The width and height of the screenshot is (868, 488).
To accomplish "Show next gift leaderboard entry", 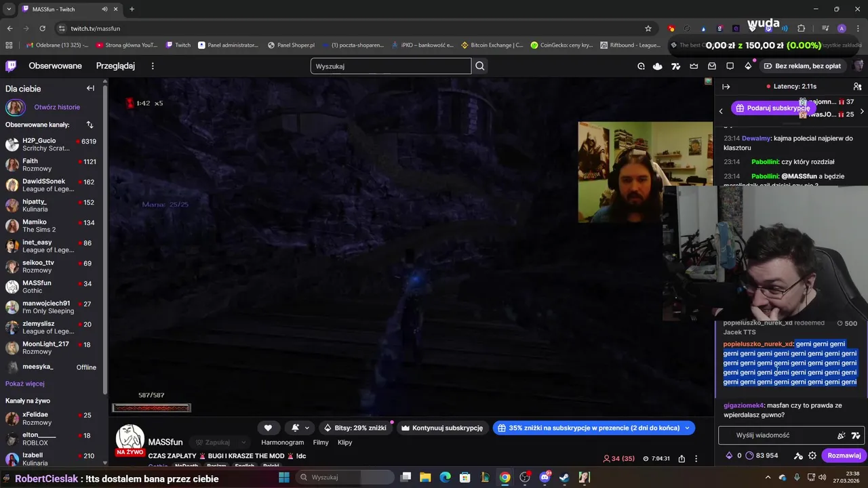I will tap(862, 111).
